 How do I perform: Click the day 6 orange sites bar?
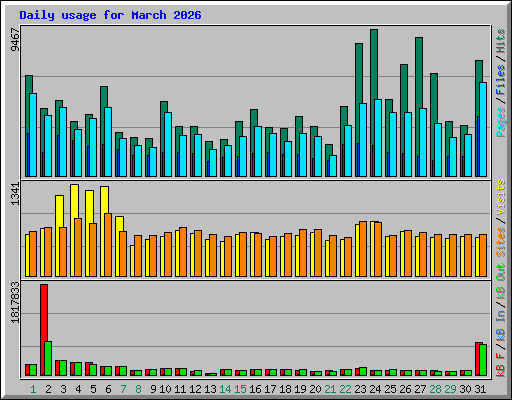[x=108, y=245]
